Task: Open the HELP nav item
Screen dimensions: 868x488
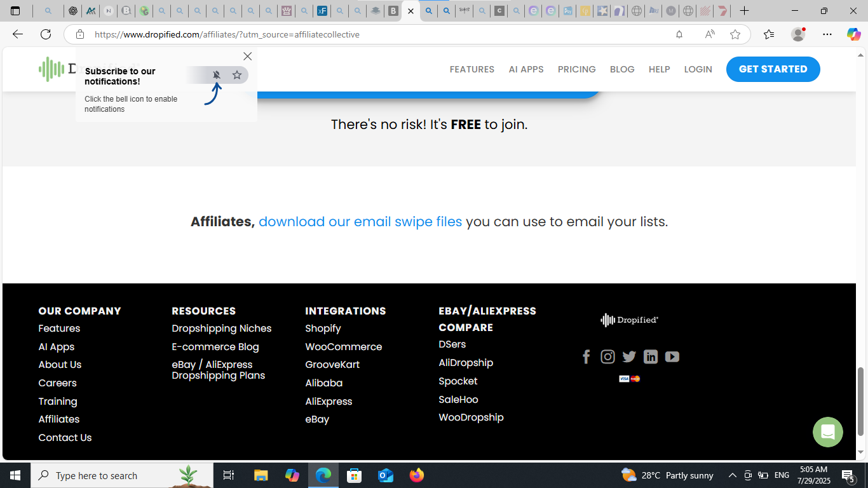Action: click(x=660, y=69)
